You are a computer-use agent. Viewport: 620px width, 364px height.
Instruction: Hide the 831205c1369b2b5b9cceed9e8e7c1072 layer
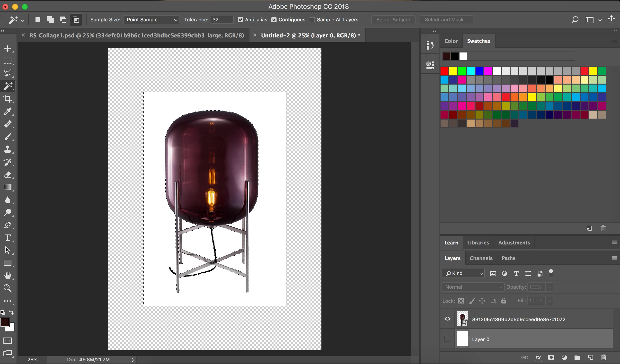tap(447, 319)
